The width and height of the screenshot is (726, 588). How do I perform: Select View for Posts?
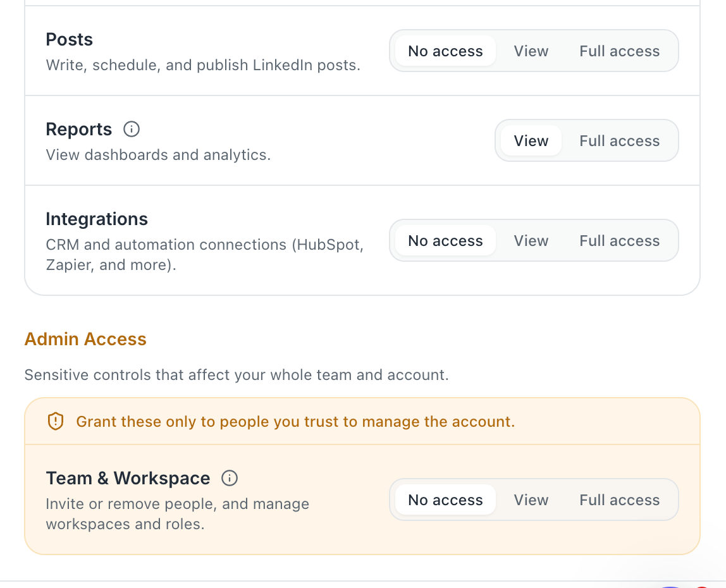point(531,51)
